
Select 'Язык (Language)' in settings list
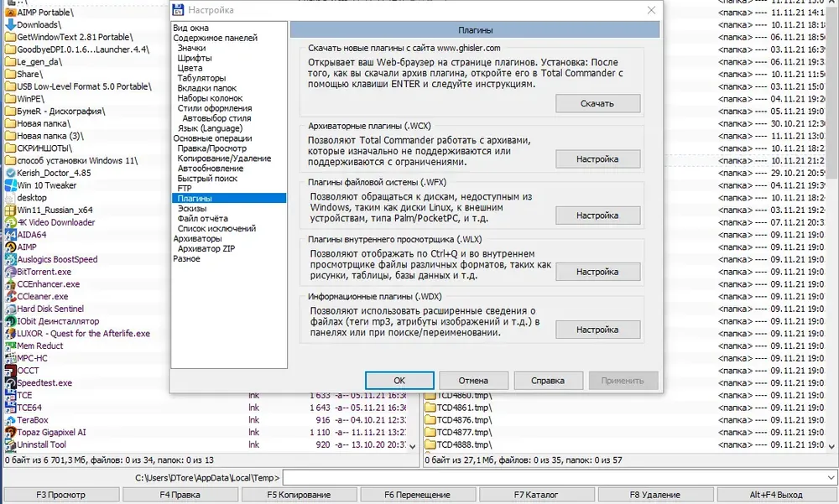pos(210,128)
